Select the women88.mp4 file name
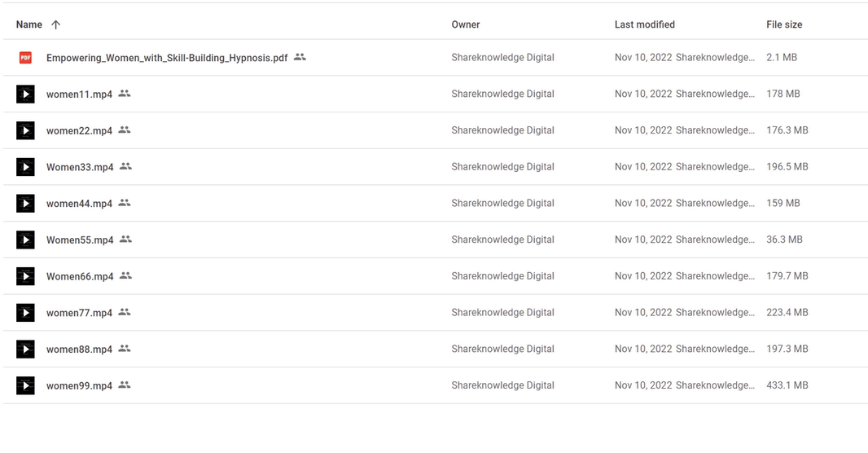This screenshot has width=868, height=453. point(79,350)
